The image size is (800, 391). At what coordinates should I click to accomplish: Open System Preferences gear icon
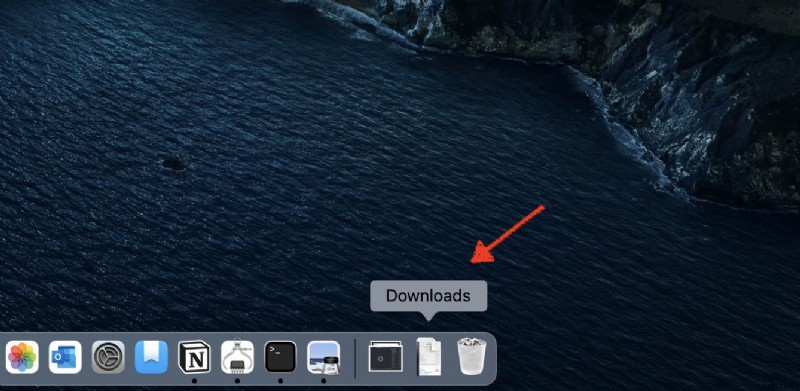click(x=108, y=357)
